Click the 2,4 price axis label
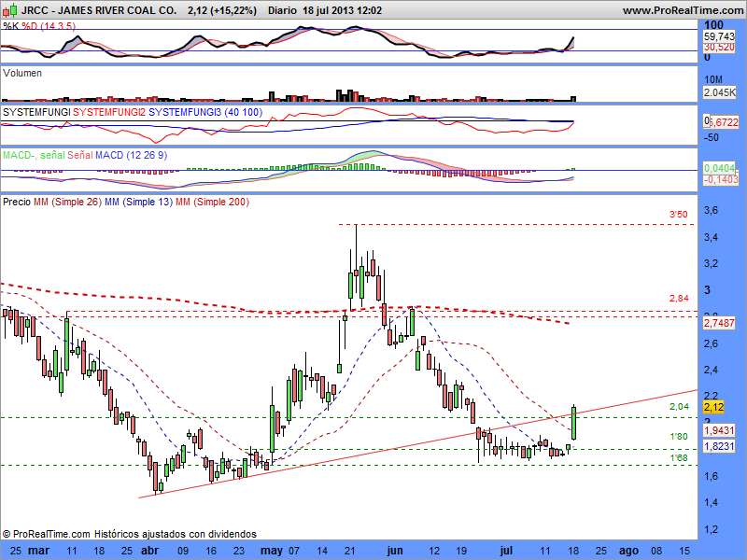This screenshot has width=747, height=560. [x=711, y=370]
